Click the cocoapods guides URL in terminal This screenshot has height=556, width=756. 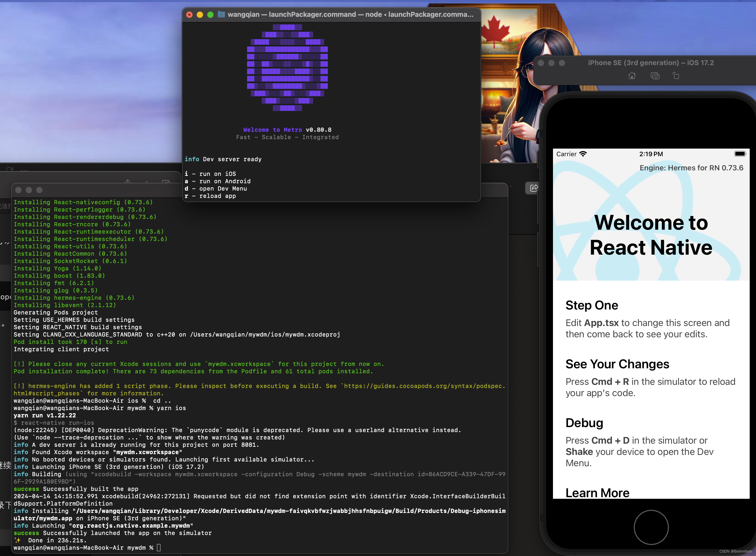(x=424, y=386)
